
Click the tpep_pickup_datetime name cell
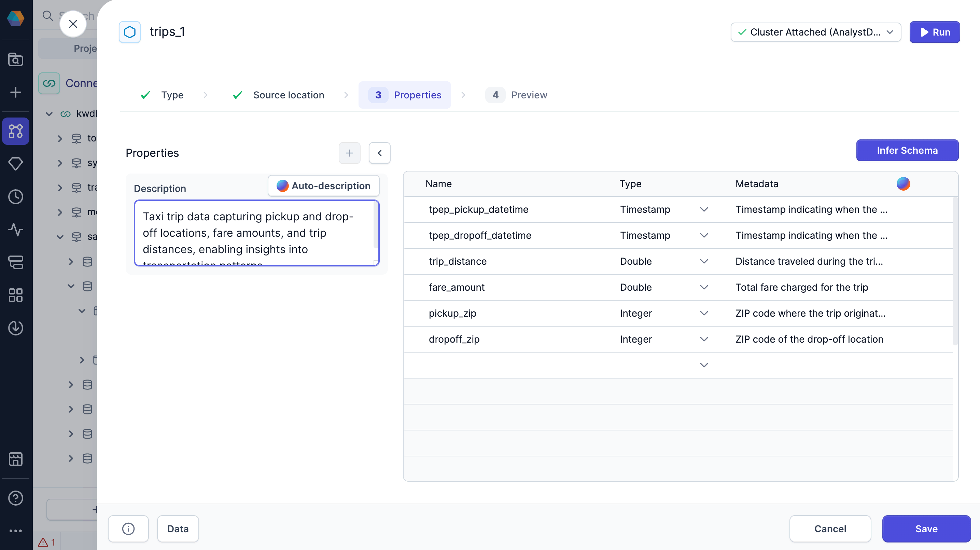coord(478,209)
